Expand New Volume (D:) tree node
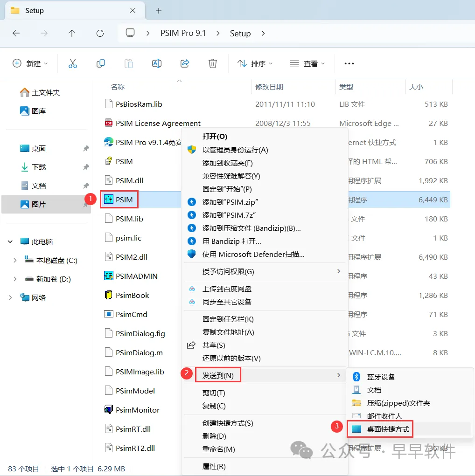This screenshot has width=475, height=476. 15,279
